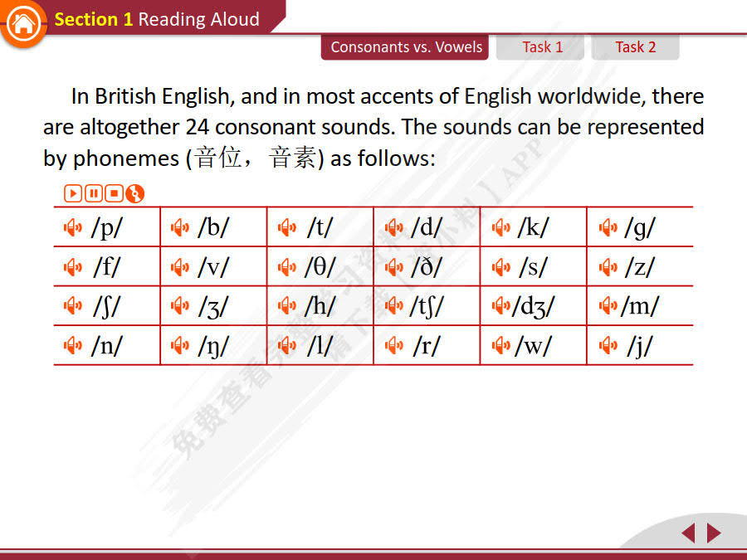Play the /j/ sound speaker icon
Viewport: 747px width, 560px height.
[x=608, y=346]
